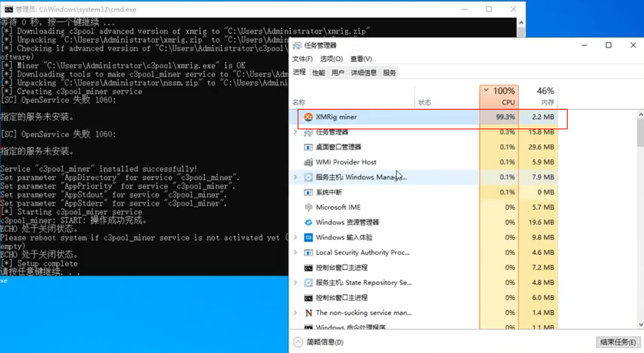Switch to the 详细信息 tab
This screenshot has height=353, width=644.
click(x=364, y=73)
